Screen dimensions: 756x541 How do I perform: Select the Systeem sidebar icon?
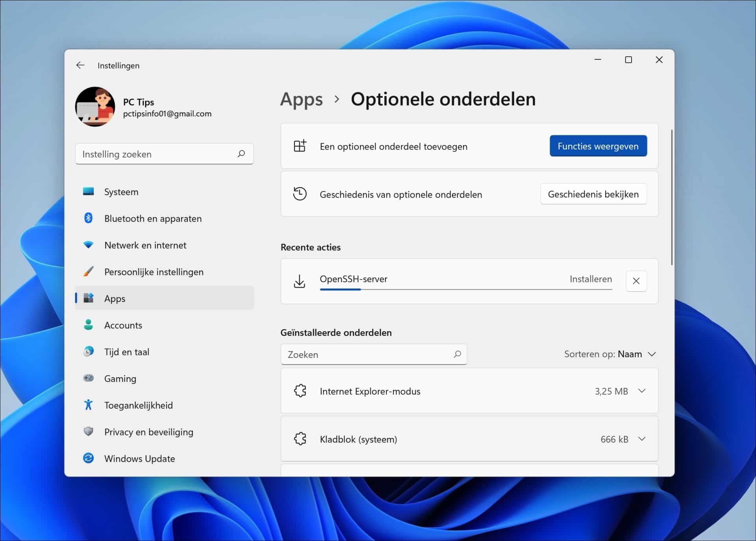89,192
